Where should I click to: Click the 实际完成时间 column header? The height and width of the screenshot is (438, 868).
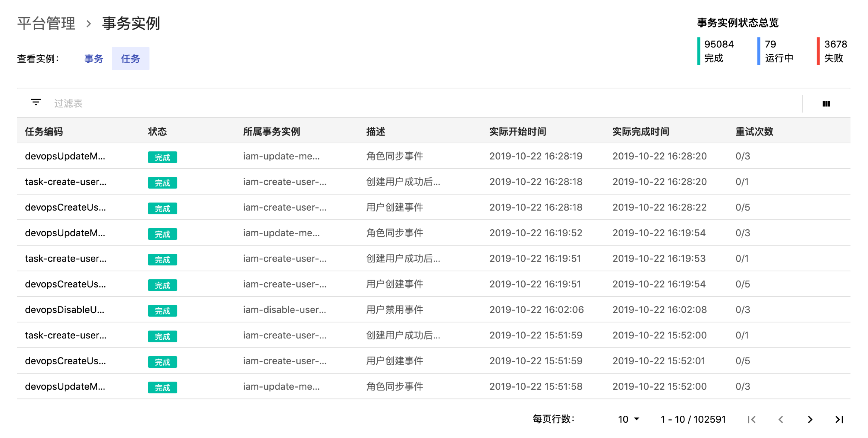click(641, 131)
